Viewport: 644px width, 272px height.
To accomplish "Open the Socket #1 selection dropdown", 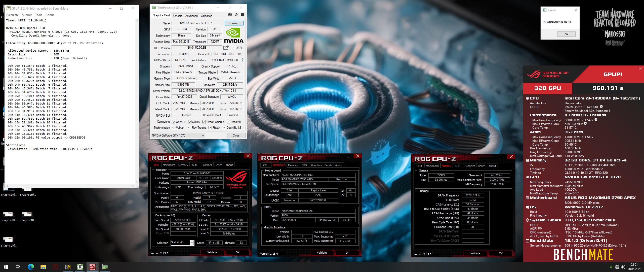I will pos(182,243).
